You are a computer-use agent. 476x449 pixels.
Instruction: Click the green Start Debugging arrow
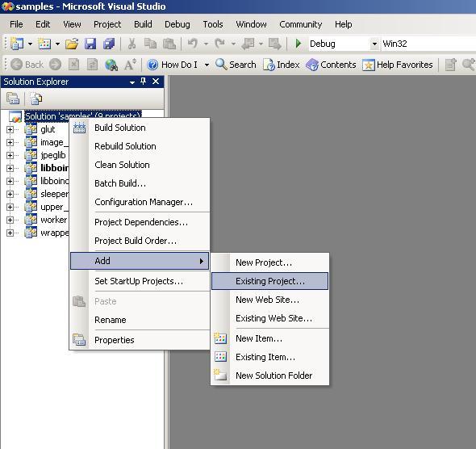[x=299, y=44]
